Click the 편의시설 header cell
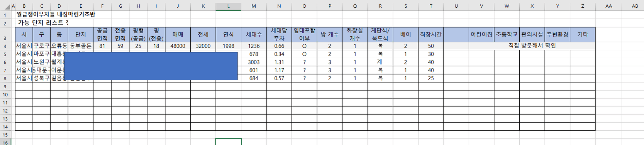 [x=532, y=34]
